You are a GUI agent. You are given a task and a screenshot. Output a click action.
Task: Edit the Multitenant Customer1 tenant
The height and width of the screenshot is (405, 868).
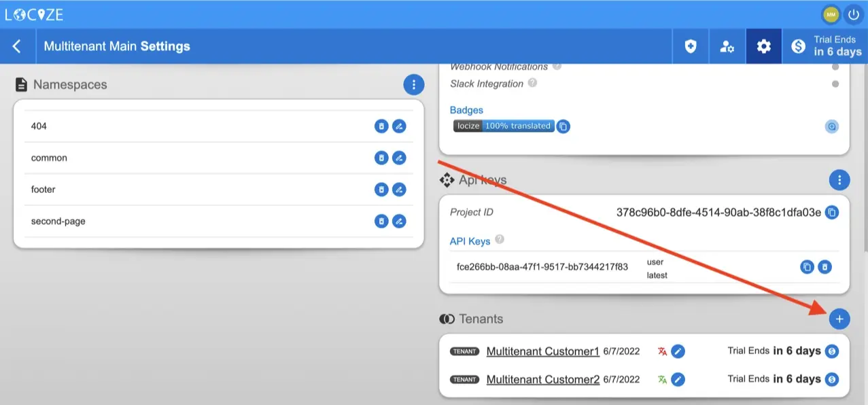(678, 351)
